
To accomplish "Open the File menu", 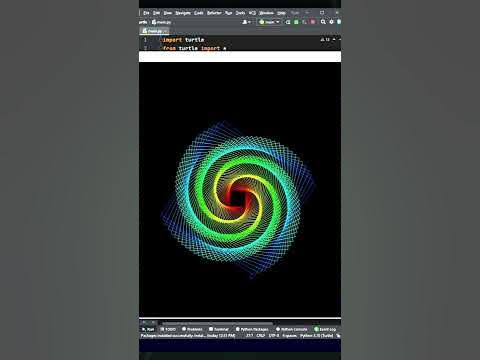I will click(x=146, y=13).
